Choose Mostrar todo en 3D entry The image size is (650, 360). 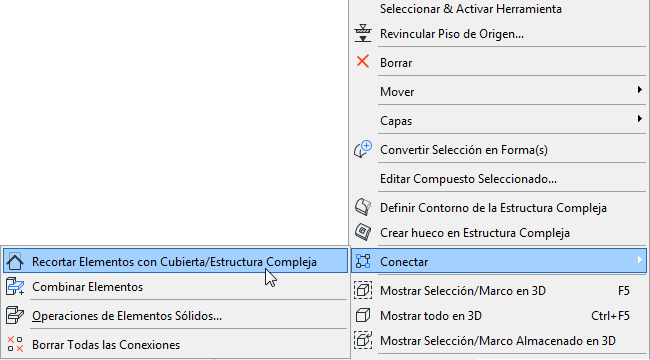[x=499, y=316]
